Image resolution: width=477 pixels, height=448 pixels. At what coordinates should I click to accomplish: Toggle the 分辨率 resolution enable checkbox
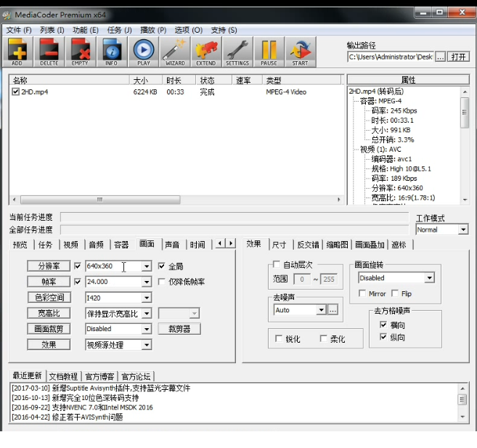click(x=78, y=266)
